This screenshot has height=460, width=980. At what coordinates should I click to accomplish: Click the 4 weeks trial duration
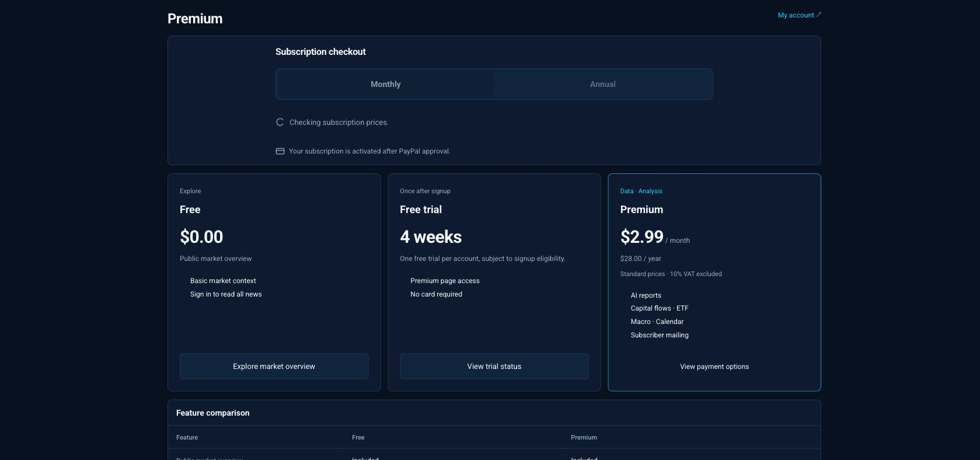[431, 237]
